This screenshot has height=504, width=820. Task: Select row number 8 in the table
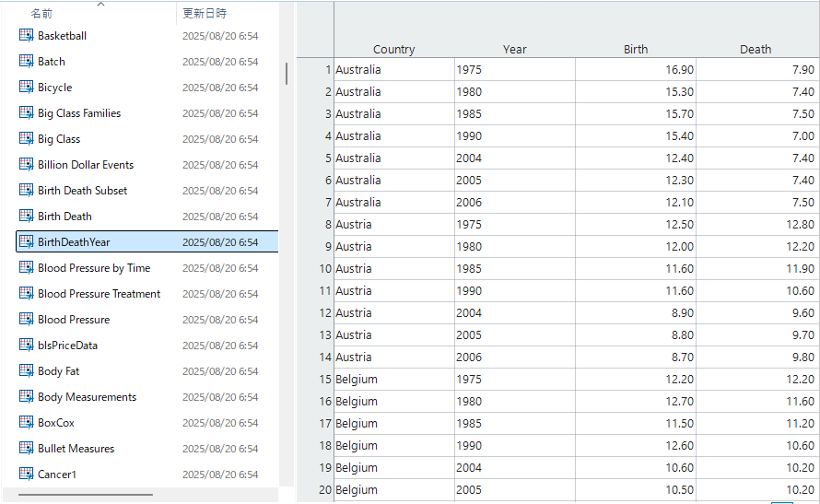coord(328,224)
